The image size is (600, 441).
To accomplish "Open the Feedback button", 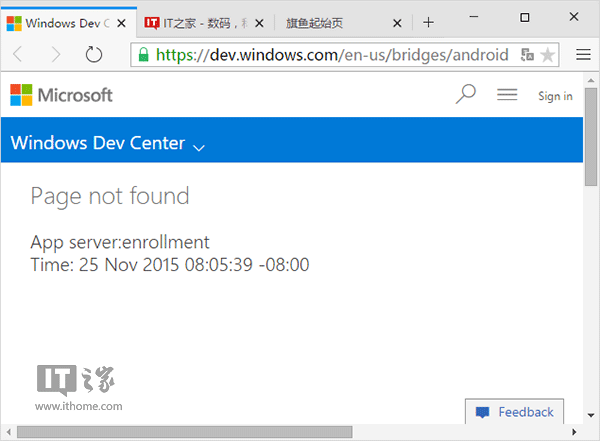I will click(x=515, y=412).
